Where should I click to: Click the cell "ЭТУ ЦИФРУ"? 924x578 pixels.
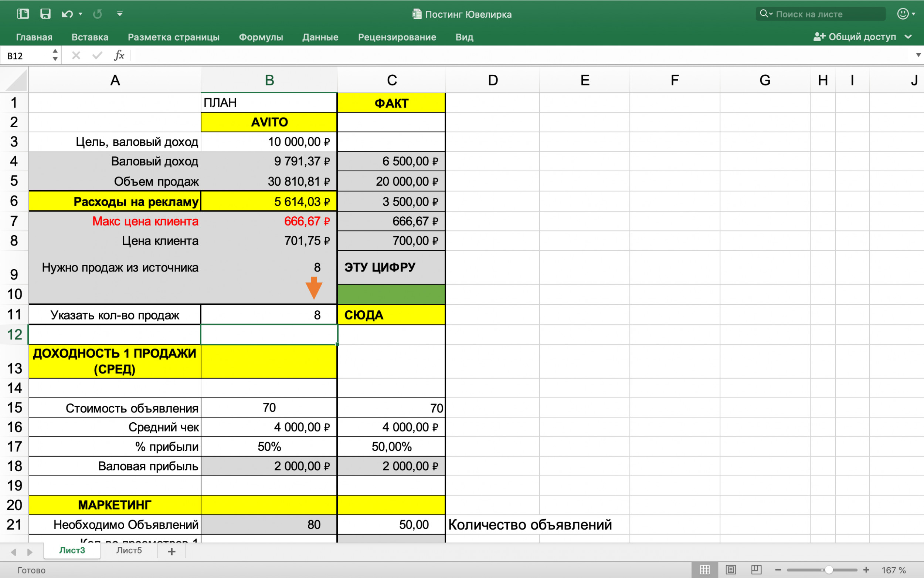click(x=391, y=267)
